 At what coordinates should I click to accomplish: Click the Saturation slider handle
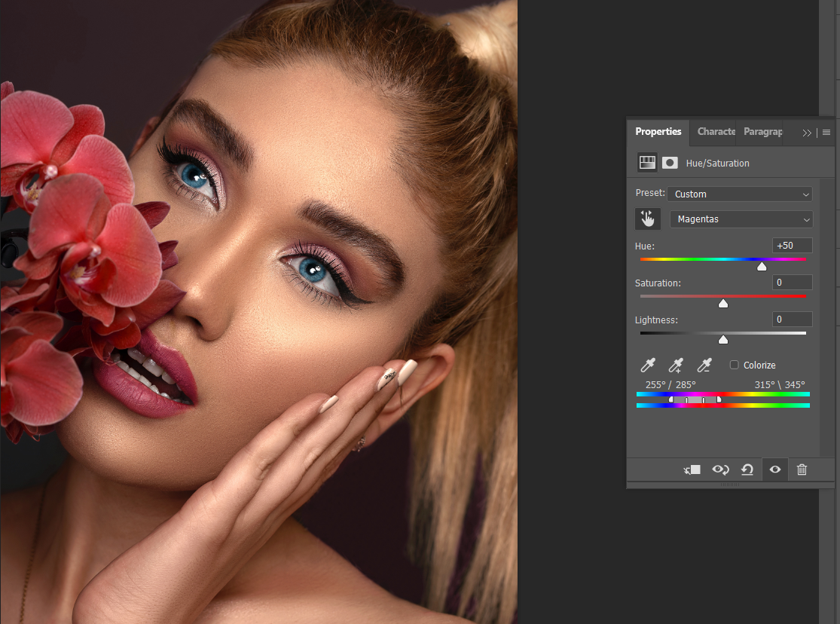pyautogui.click(x=723, y=304)
